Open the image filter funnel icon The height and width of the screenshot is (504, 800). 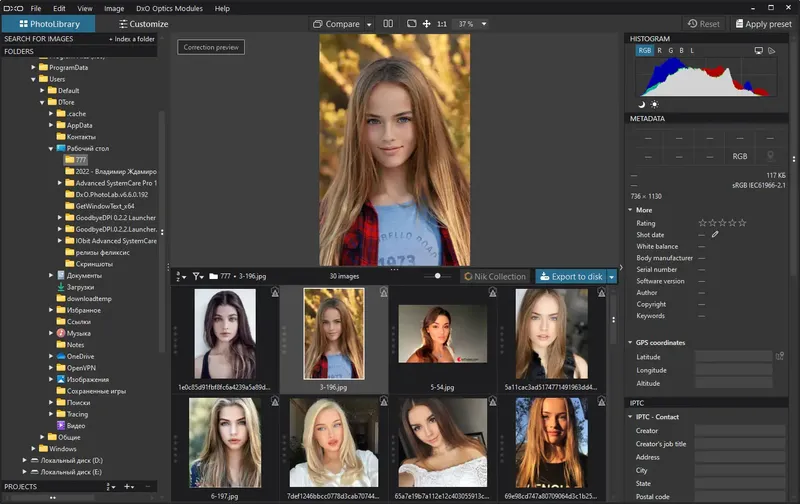click(198, 276)
